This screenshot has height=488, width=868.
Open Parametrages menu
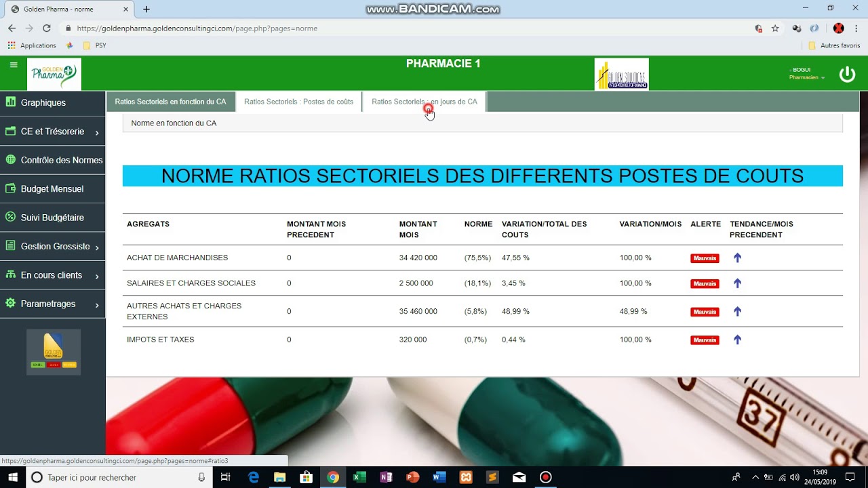[x=53, y=304]
